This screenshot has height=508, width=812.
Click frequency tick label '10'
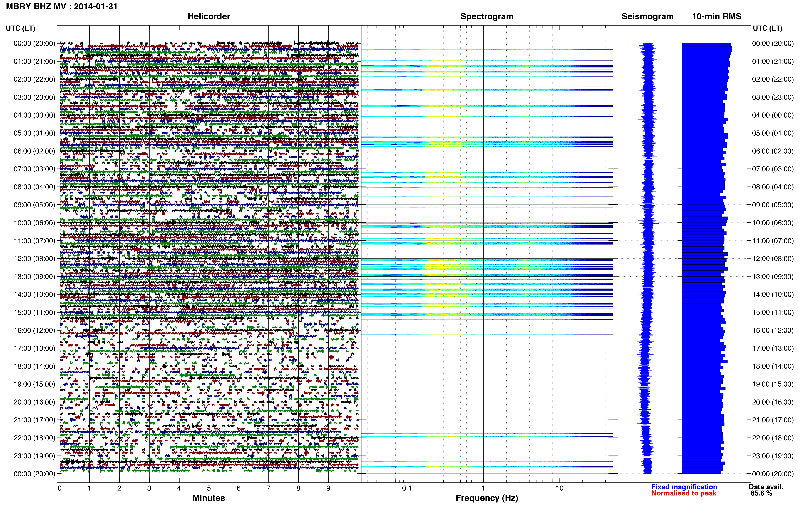click(559, 488)
